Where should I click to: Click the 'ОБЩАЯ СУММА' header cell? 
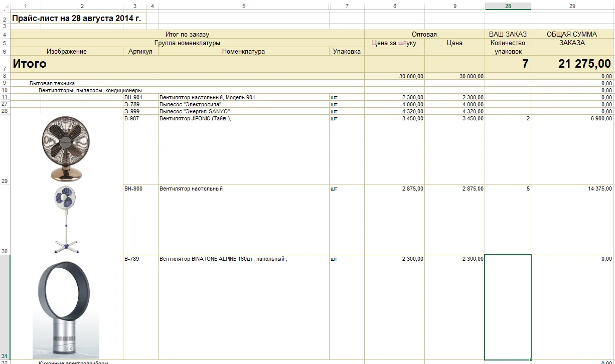[x=572, y=35]
